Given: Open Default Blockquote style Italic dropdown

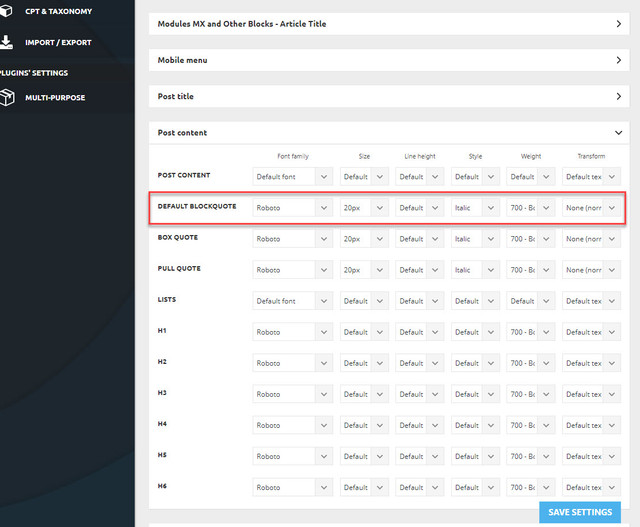Looking at the screenshot, I should (475, 208).
